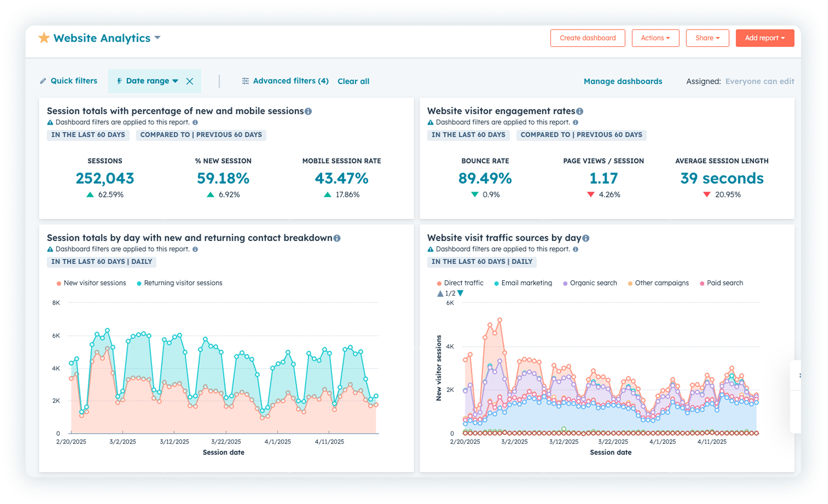Click warning triangle in Session totals by day report

point(50,249)
